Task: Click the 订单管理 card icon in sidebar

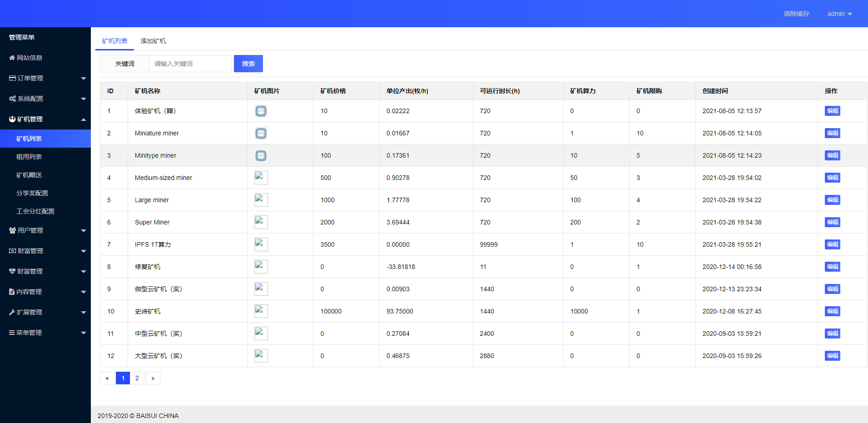Action: pyautogui.click(x=12, y=78)
